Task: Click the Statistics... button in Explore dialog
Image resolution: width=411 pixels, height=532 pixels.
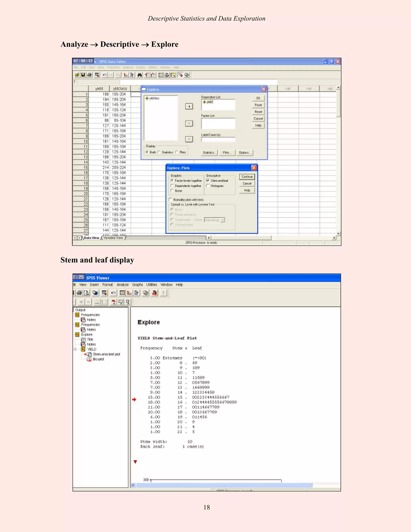Action: (209, 153)
